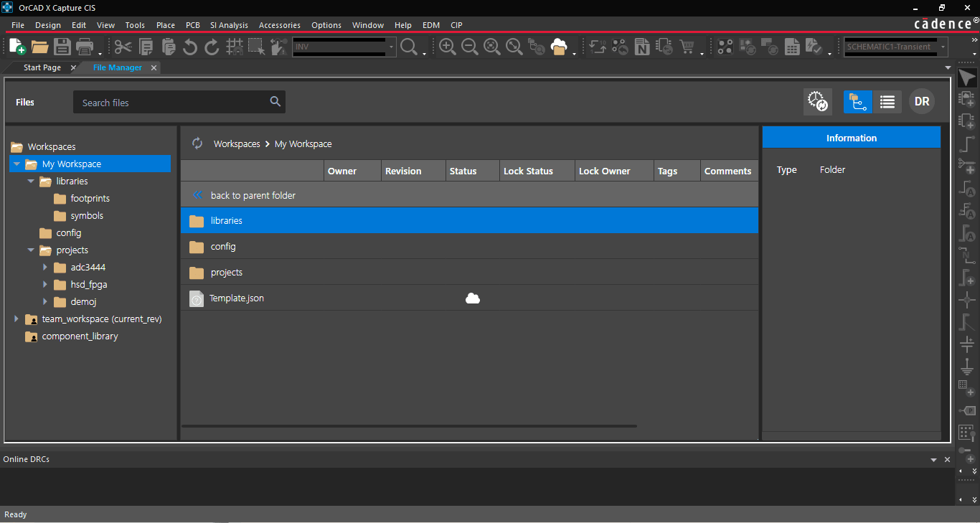Viewport: 980px width, 523px height.
Task: Click the create netlist N icon
Action: [x=642, y=47]
